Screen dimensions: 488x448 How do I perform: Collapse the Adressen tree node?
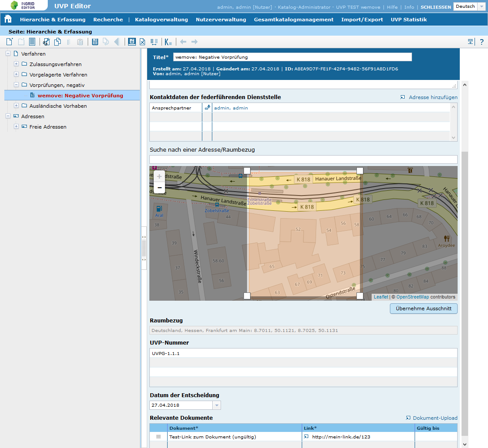(x=8, y=116)
